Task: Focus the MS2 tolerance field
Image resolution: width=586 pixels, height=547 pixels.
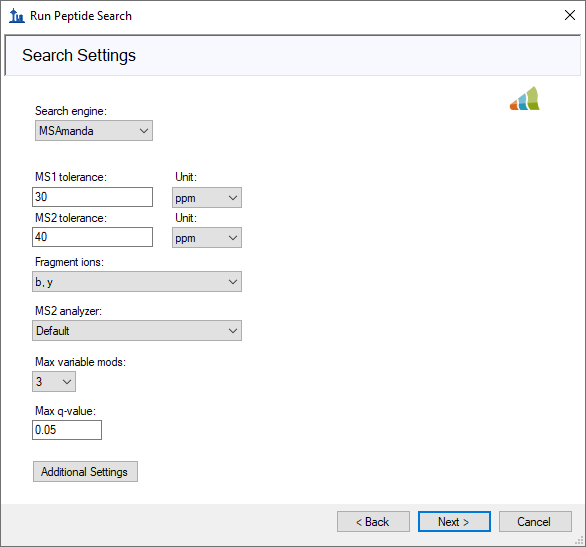Action: click(x=92, y=237)
